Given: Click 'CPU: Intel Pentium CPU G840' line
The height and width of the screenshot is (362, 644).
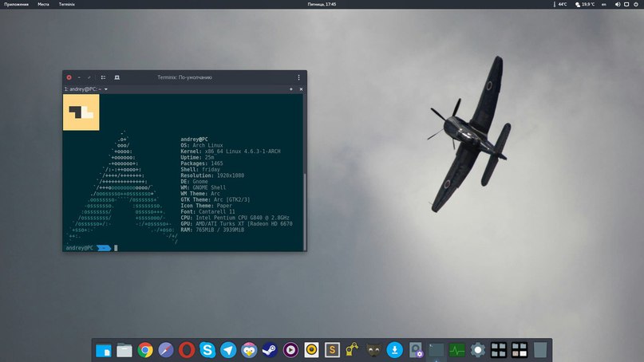Looking at the screenshot, I should point(235,218).
